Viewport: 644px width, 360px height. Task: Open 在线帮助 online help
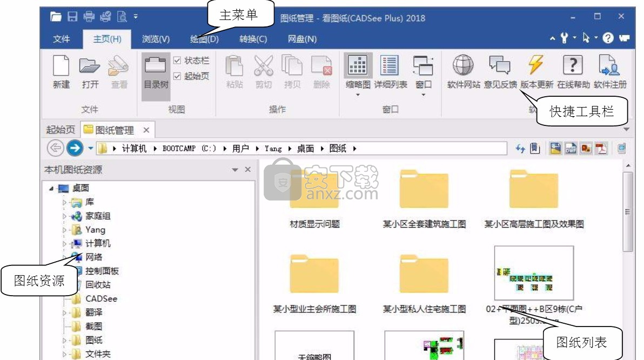point(573,65)
